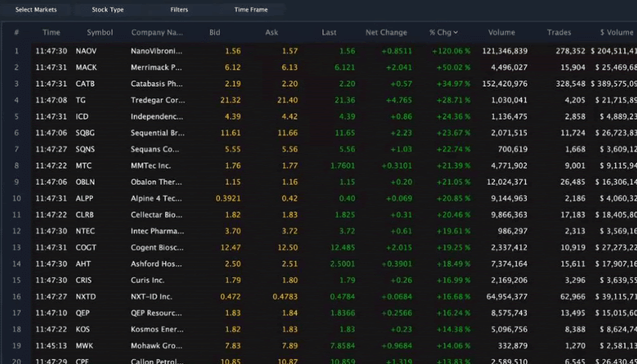The width and height of the screenshot is (637, 364).
Task: Select the SQNS symbol
Action: [x=85, y=150]
